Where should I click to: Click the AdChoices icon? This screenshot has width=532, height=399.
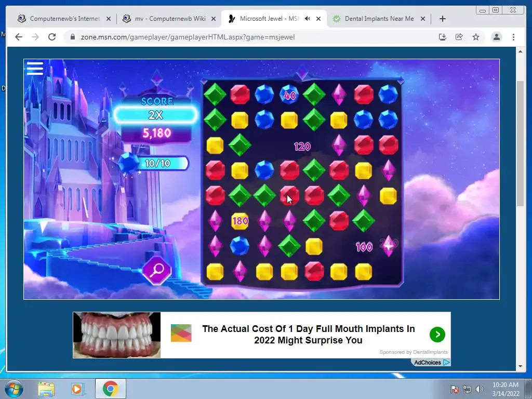point(446,362)
